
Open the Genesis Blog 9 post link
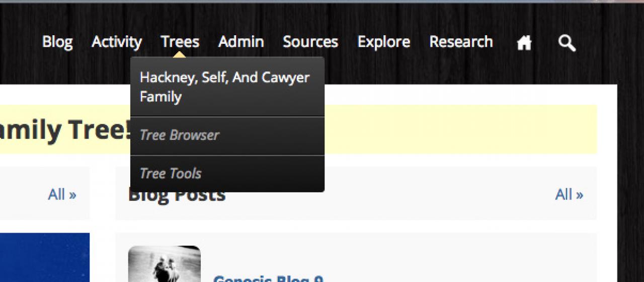268,278
